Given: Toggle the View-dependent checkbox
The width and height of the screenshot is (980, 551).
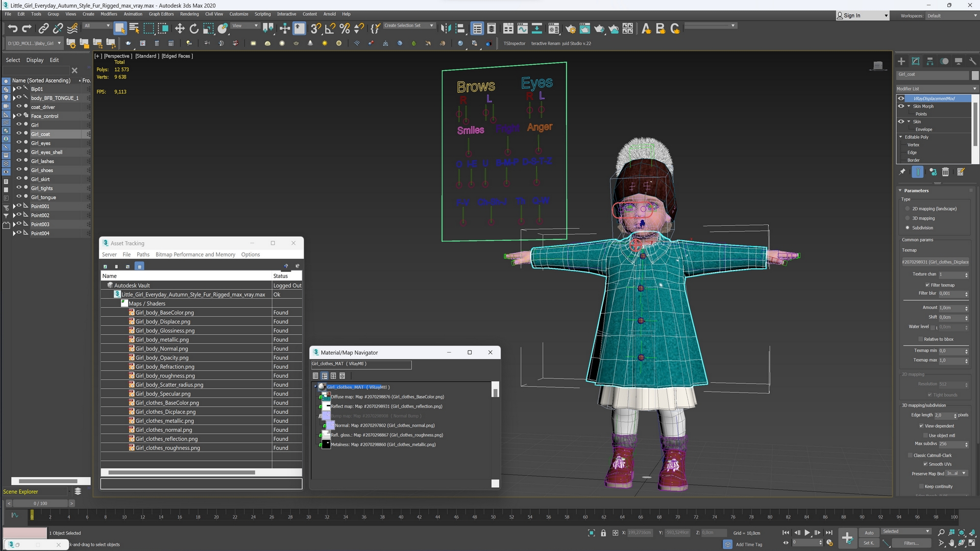Looking at the screenshot, I should pyautogui.click(x=921, y=426).
